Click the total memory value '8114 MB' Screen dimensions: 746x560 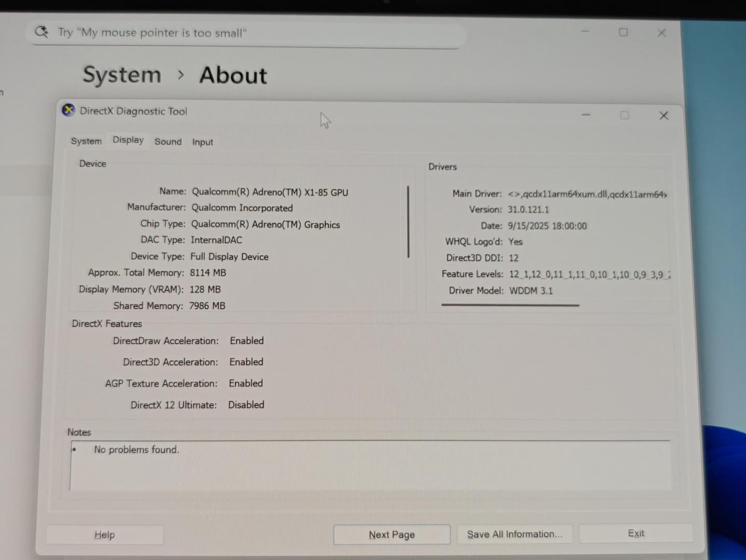[208, 273]
